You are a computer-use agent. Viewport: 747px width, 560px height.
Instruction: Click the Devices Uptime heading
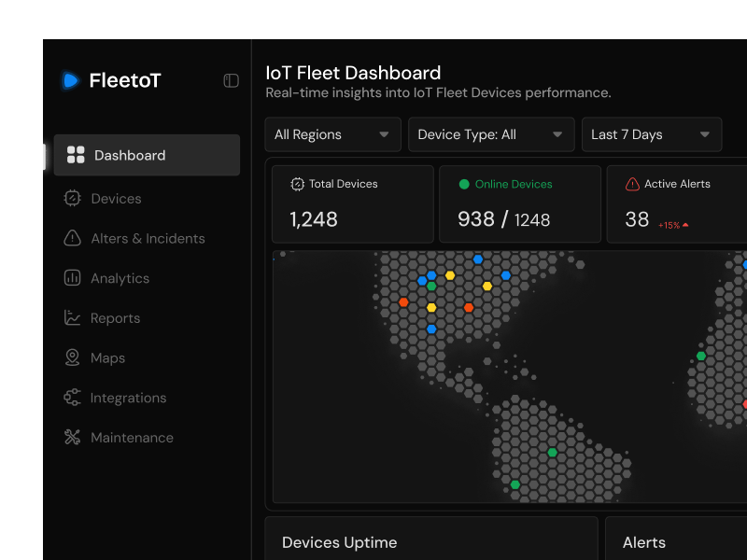(339, 542)
